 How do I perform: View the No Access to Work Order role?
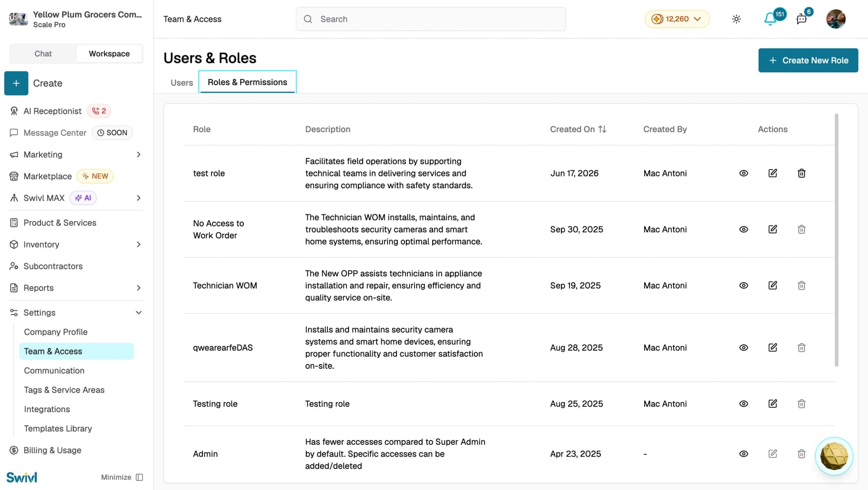743,229
